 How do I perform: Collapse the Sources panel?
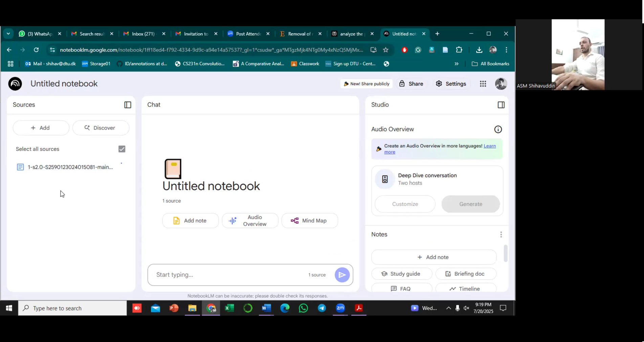tap(128, 105)
